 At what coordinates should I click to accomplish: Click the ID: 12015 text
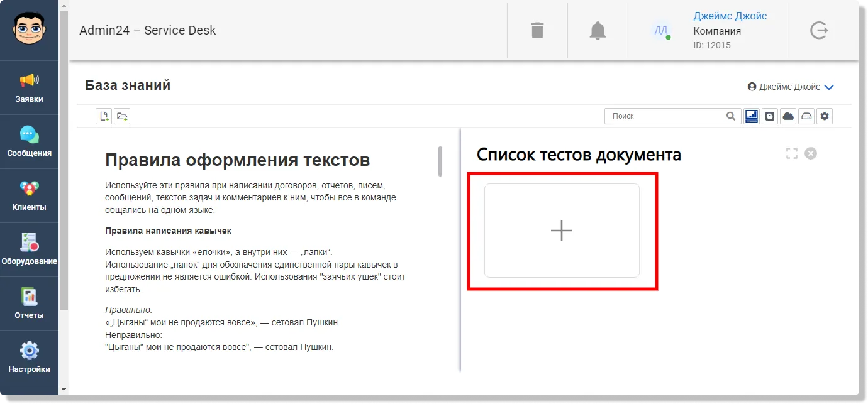(712, 45)
